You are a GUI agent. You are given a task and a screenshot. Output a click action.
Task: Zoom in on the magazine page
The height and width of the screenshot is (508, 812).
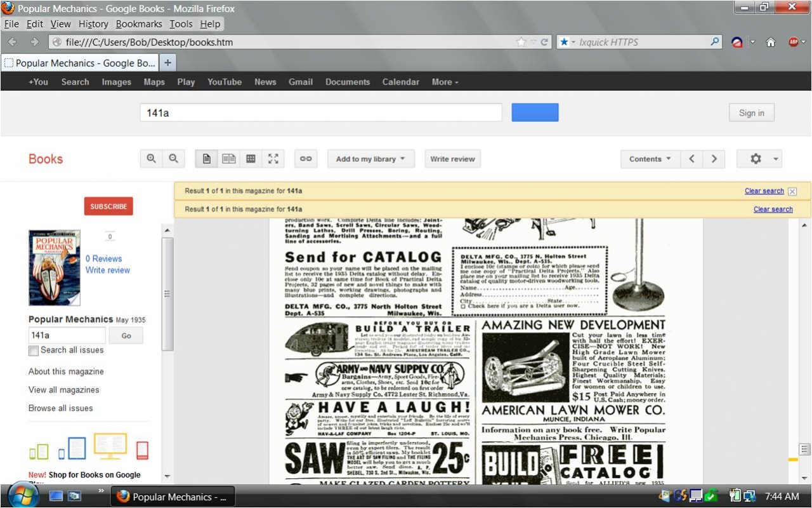pos(151,159)
